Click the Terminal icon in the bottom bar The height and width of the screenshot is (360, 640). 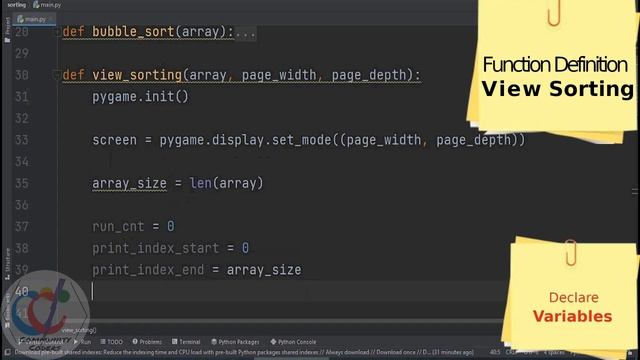pos(175,342)
